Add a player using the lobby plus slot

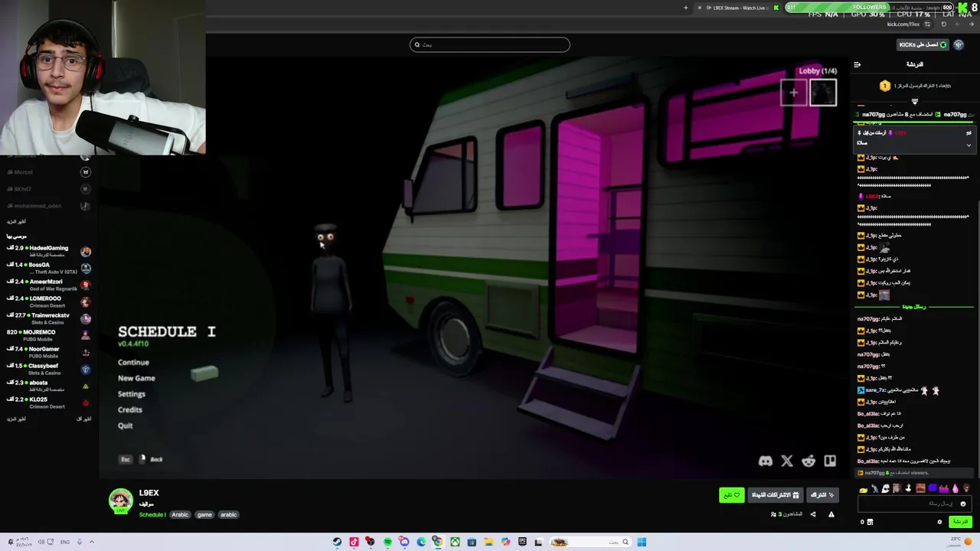pos(794,93)
